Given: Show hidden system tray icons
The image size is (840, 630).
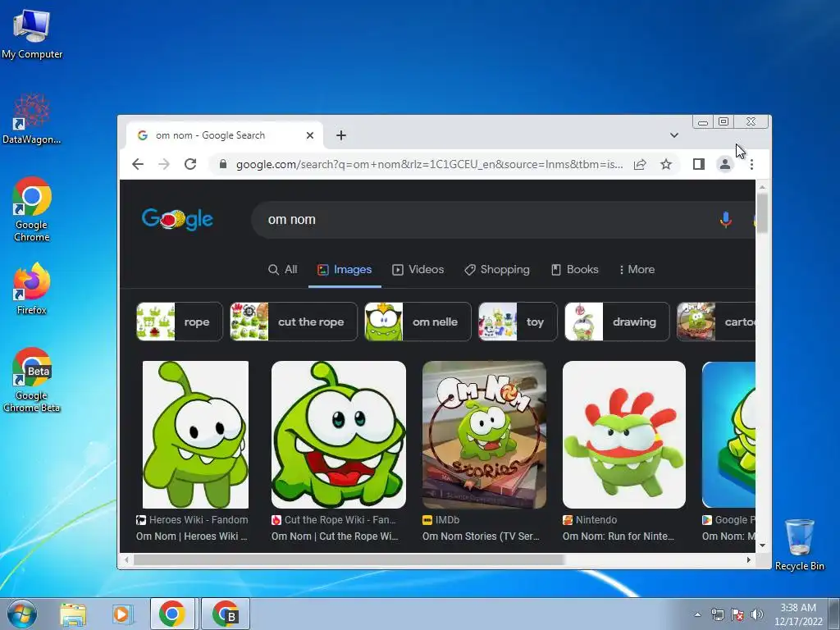Looking at the screenshot, I should [697, 614].
